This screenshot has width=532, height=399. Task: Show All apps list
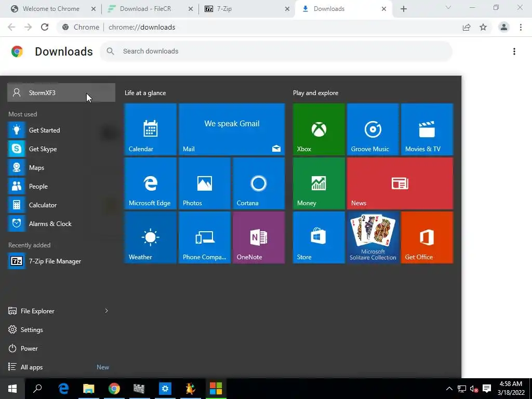click(x=61, y=367)
